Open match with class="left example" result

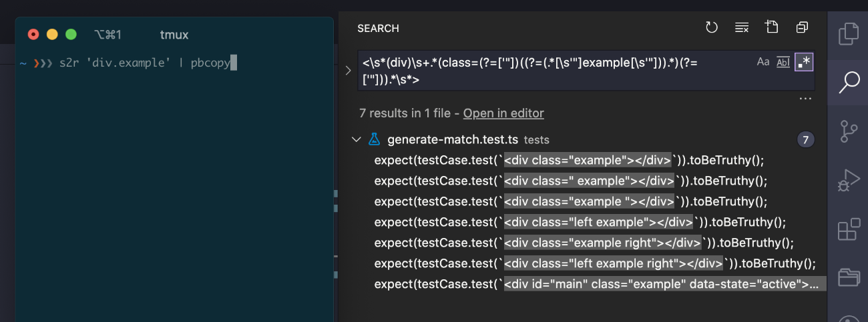[x=580, y=223]
